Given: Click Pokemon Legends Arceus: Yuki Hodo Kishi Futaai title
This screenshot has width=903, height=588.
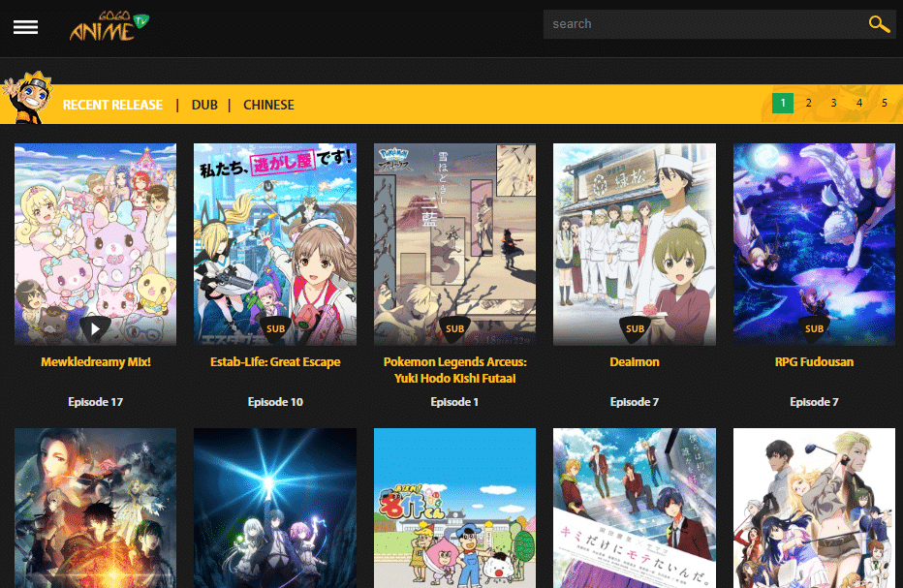Looking at the screenshot, I should [x=455, y=370].
